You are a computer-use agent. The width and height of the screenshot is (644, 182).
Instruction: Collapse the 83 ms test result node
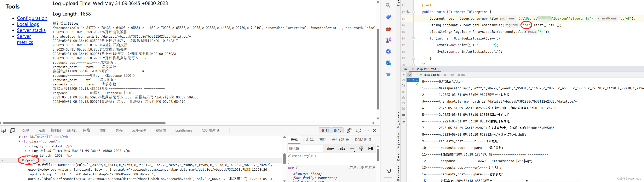click(409, 80)
